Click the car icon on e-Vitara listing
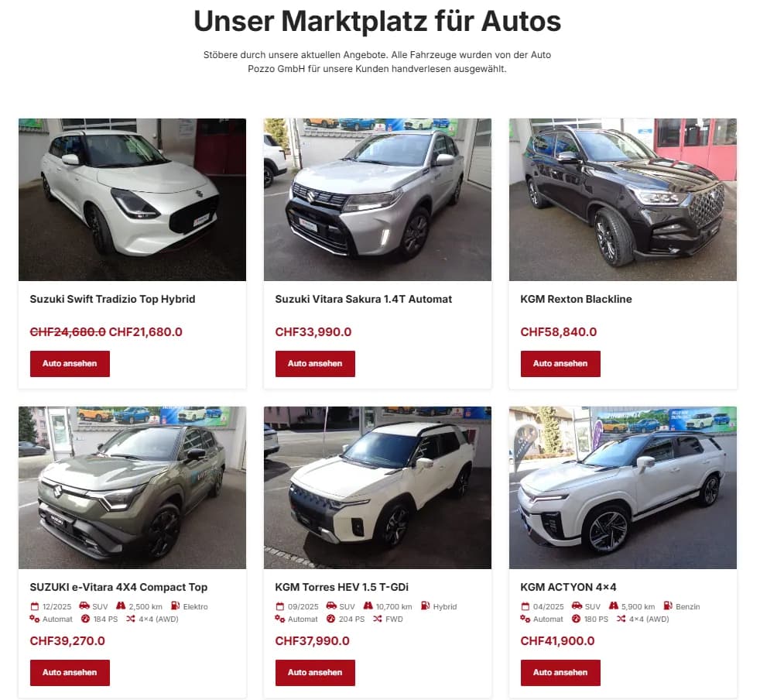760x700 pixels. (x=84, y=606)
